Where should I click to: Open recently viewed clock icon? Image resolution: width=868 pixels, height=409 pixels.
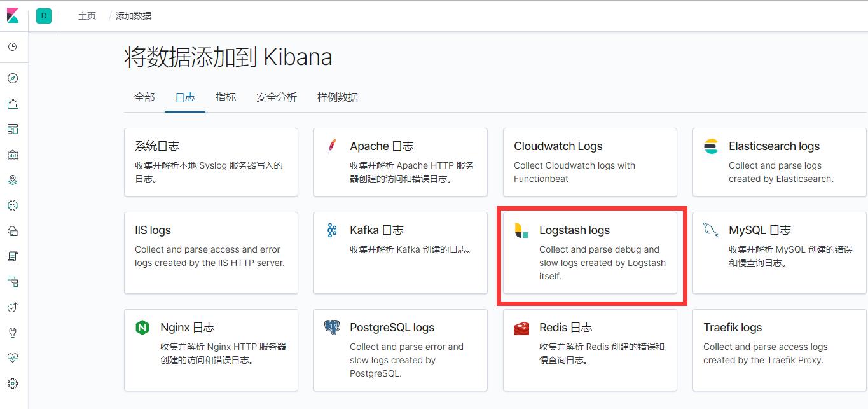pyautogui.click(x=13, y=47)
